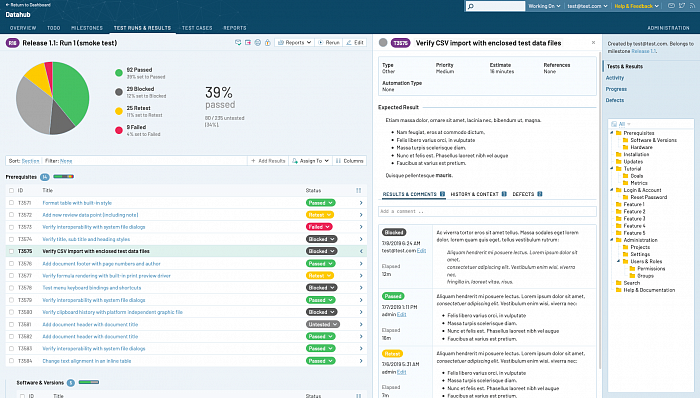Click the Permissions folder icon
The image size is (700, 398).
pyautogui.click(x=632, y=269)
